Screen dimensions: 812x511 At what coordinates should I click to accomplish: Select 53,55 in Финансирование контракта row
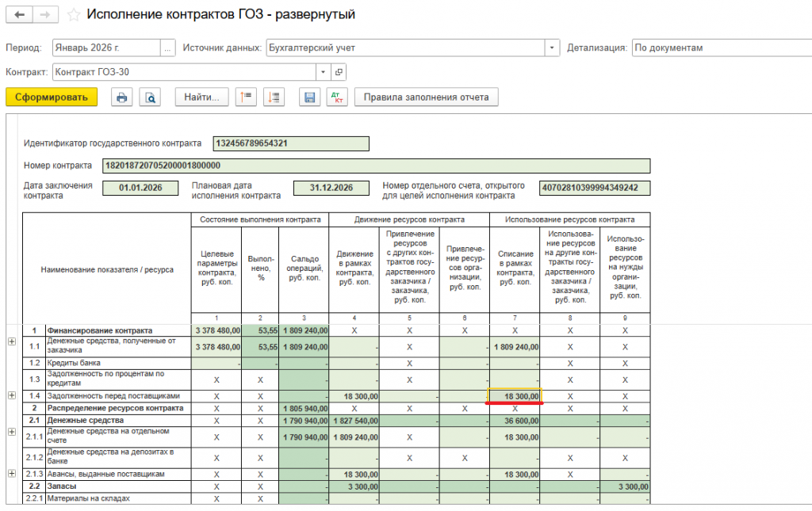tap(260, 330)
